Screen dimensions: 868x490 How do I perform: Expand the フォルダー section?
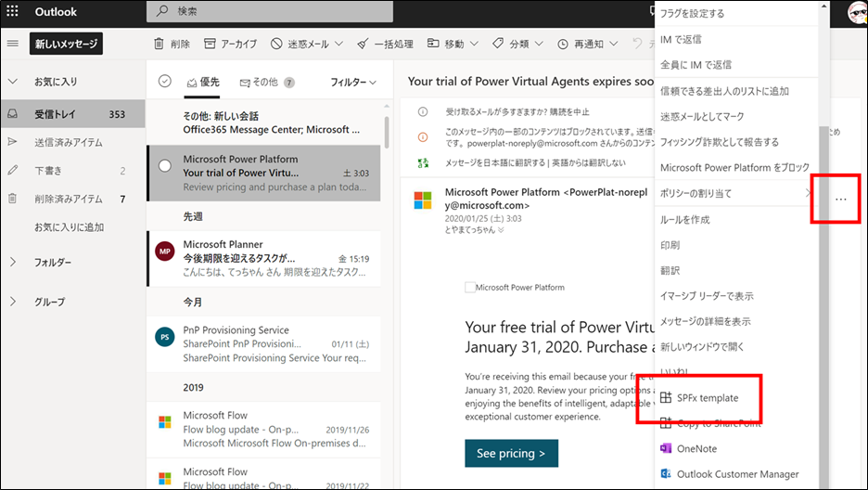pyautogui.click(x=13, y=262)
